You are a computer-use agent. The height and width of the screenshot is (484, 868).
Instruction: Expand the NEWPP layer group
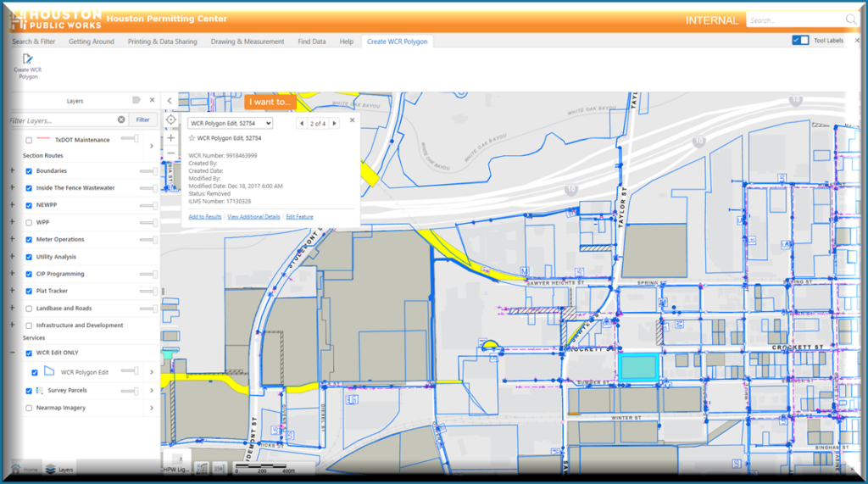(12, 204)
